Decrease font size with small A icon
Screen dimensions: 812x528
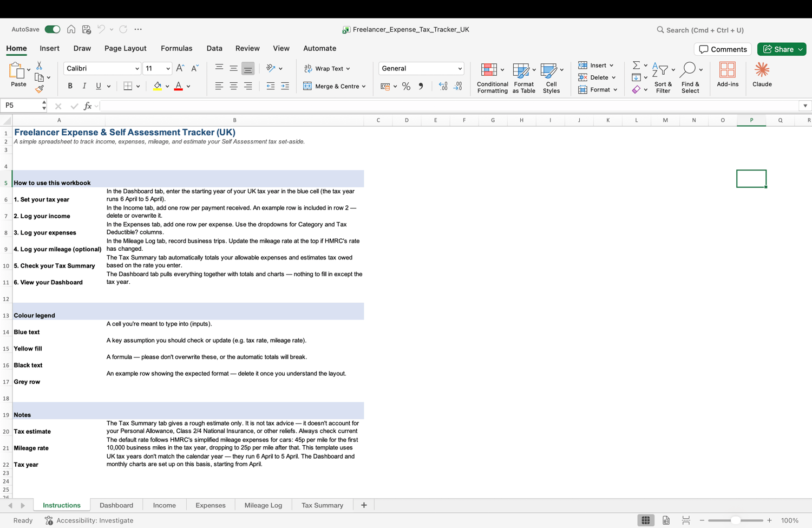click(x=195, y=68)
